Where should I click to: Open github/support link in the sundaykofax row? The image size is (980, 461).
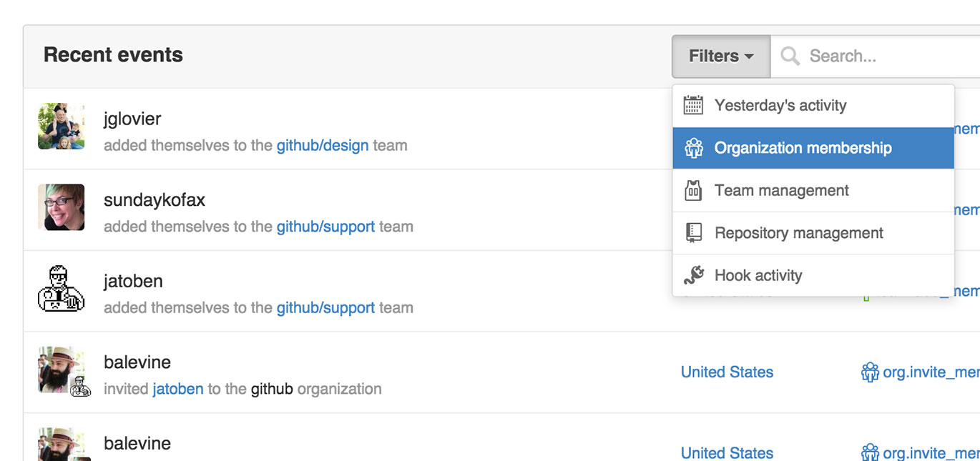pos(325,227)
